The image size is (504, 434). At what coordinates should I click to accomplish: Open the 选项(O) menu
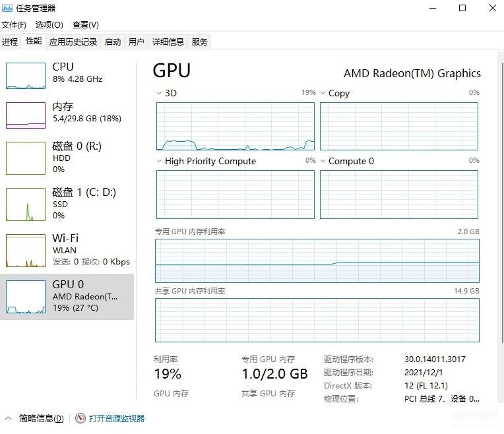point(49,25)
